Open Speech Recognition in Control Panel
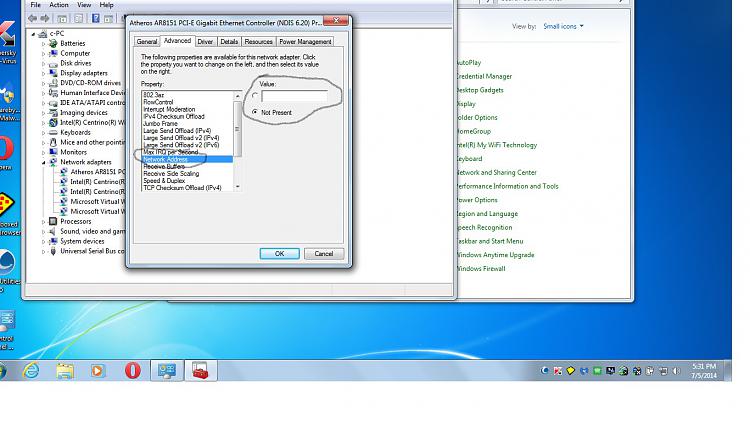 click(x=484, y=227)
